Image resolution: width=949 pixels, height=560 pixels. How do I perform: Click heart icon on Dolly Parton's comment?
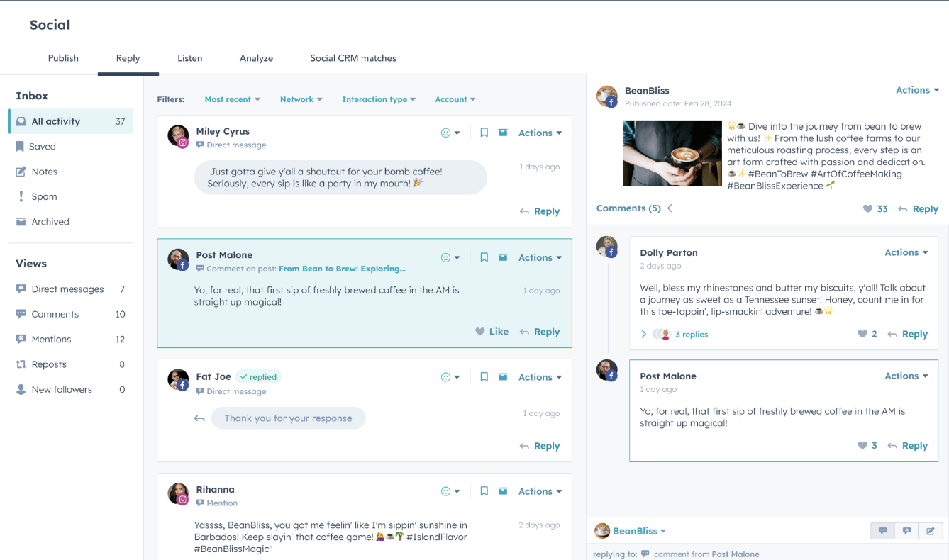[862, 334]
